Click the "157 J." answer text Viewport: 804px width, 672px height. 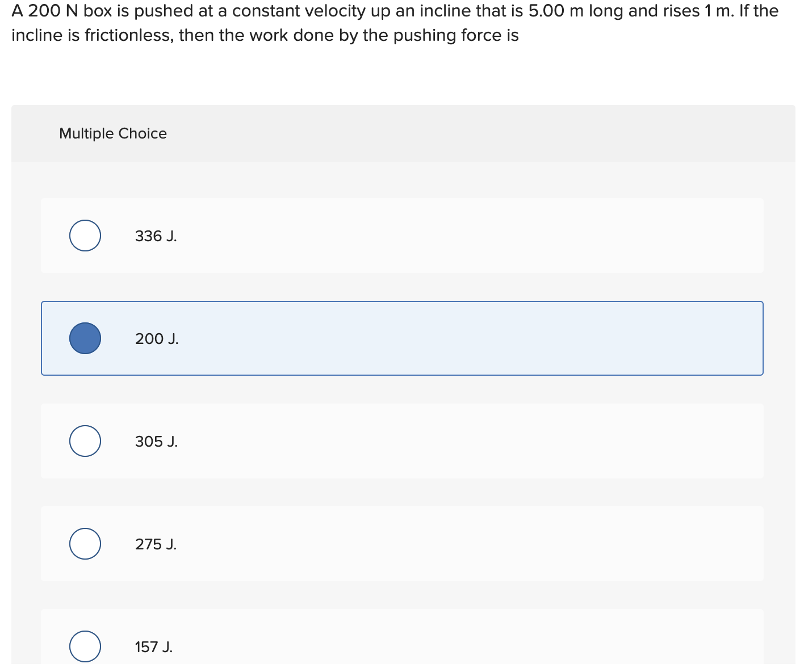tap(154, 647)
